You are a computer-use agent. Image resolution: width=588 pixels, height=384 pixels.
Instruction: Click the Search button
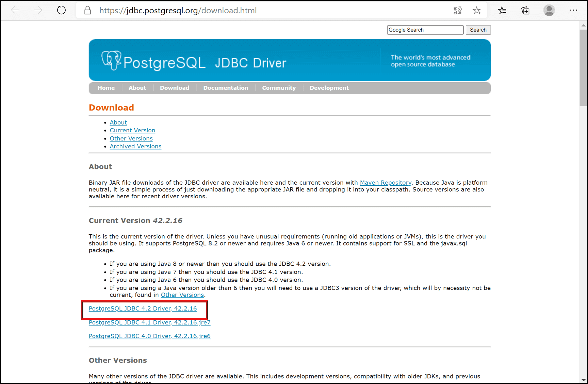(x=478, y=30)
